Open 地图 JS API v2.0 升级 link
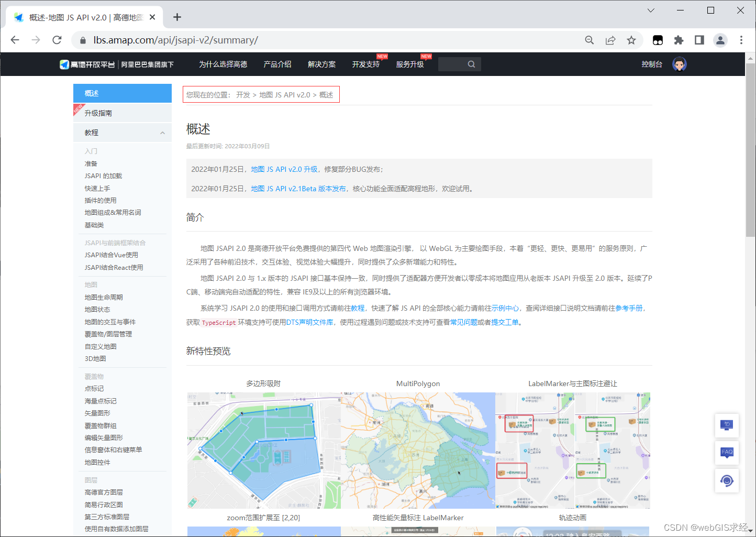This screenshot has height=537, width=756. (284, 169)
